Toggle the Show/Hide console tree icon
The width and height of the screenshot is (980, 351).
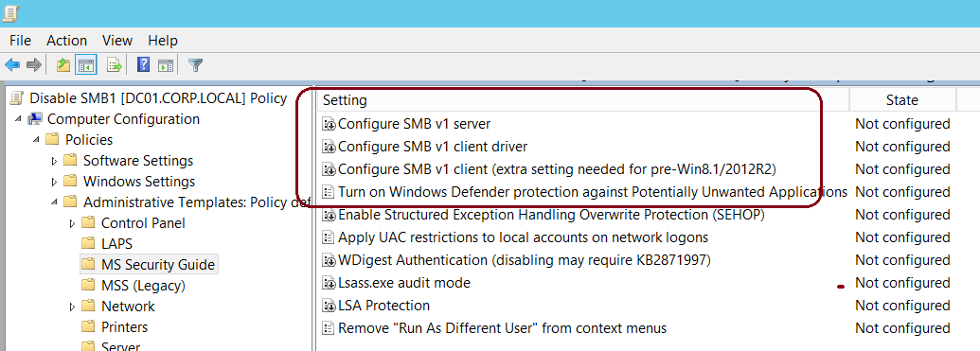[x=85, y=64]
